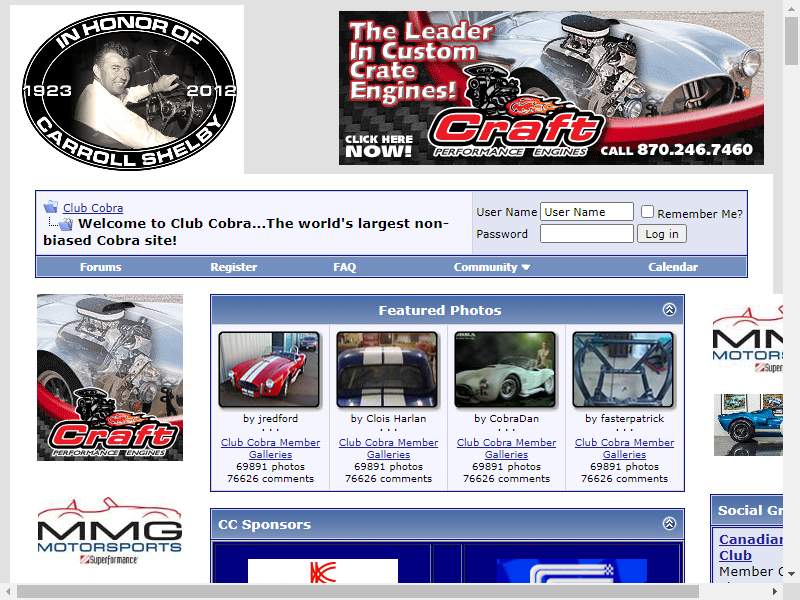The width and height of the screenshot is (800, 600).
Task: Click the Craft crate engines banner ad
Action: tap(551, 88)
